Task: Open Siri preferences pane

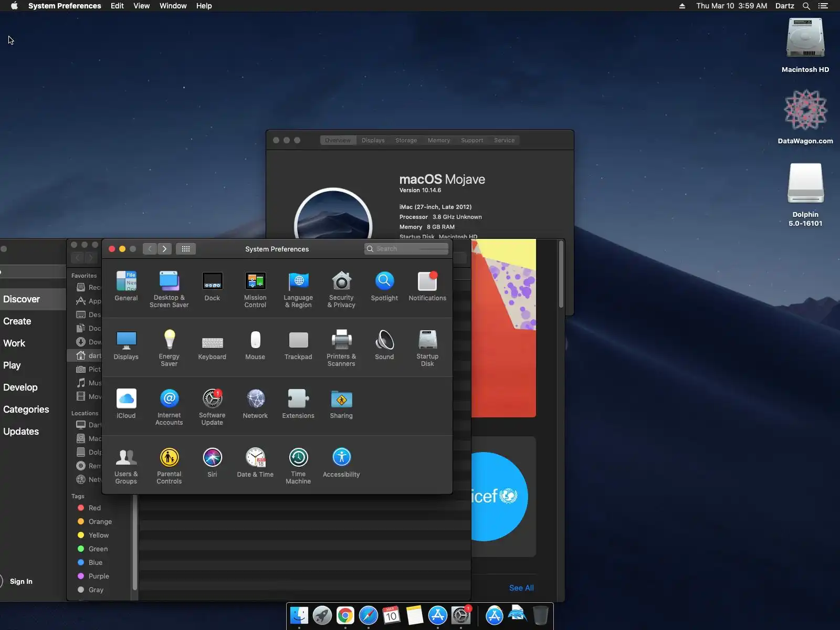Action: [x=212, y=463]
